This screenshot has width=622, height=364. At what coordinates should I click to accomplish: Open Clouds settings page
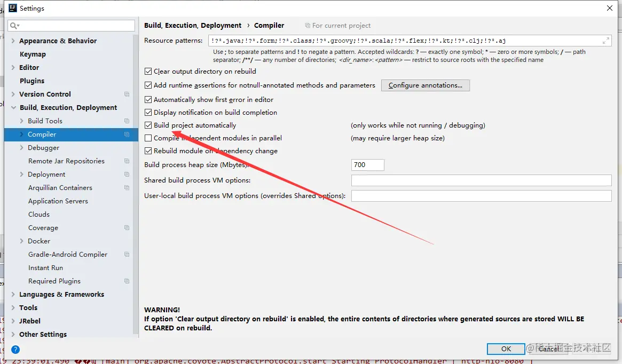[x=39, y=215]
